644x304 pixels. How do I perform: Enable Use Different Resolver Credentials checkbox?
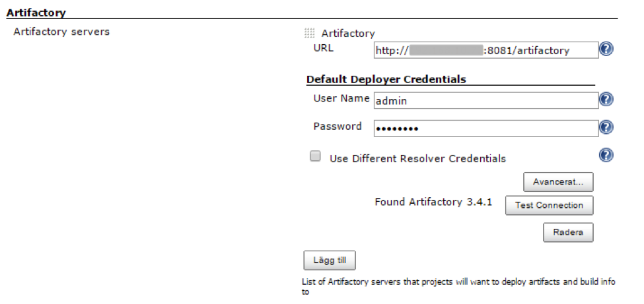tap(316, 157)
